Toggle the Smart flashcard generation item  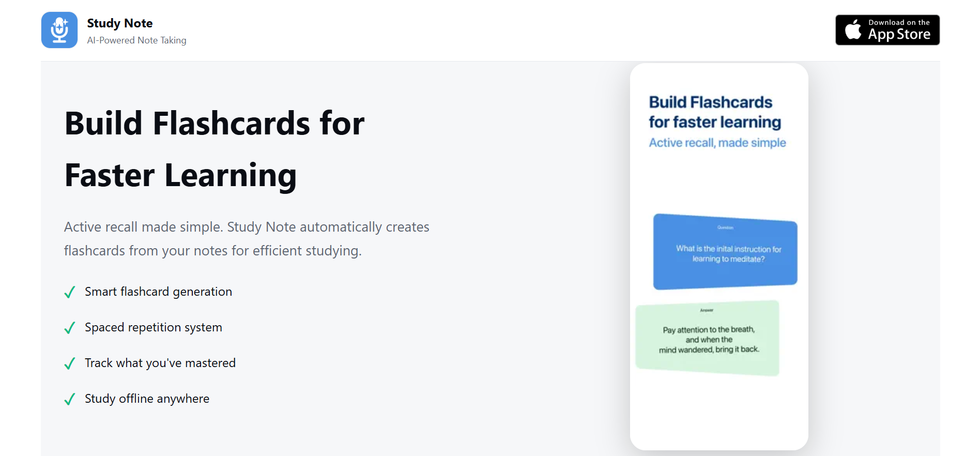point(158,292)
